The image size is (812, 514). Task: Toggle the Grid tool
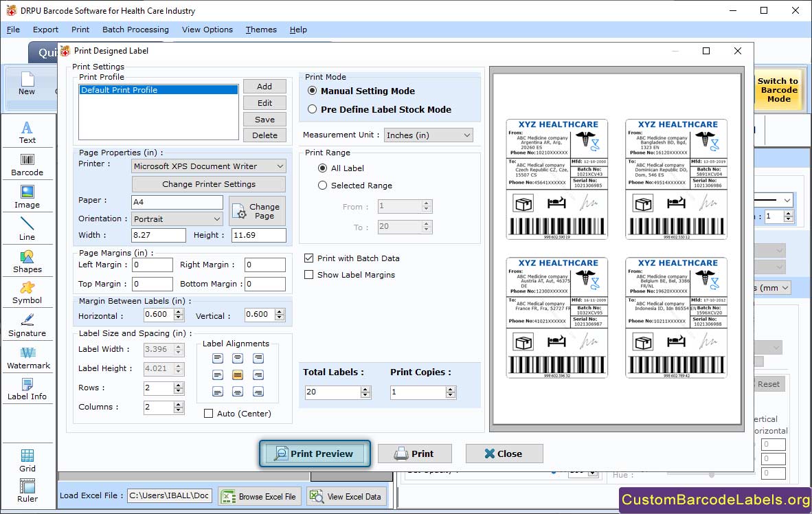[27, 460]
